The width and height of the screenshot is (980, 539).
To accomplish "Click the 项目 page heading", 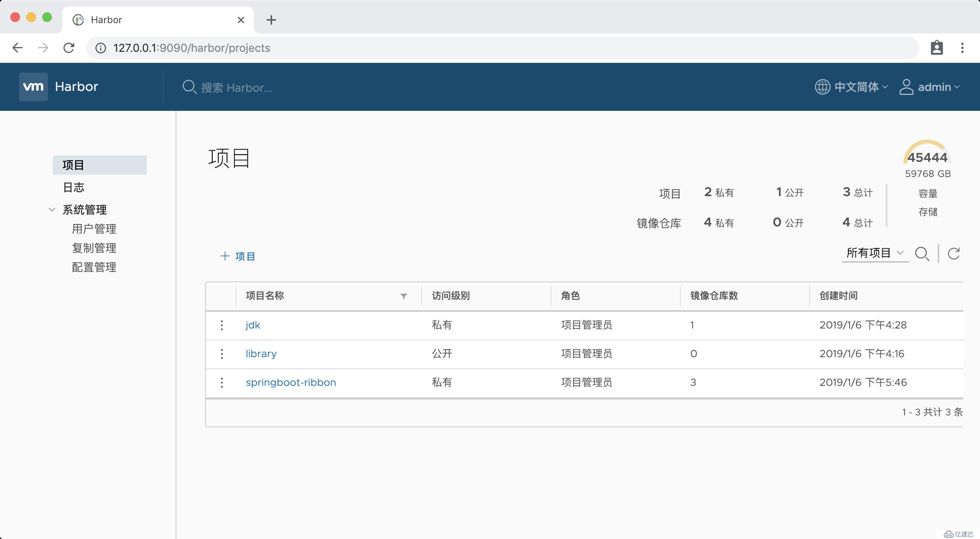I will click(x=229, y=158).
